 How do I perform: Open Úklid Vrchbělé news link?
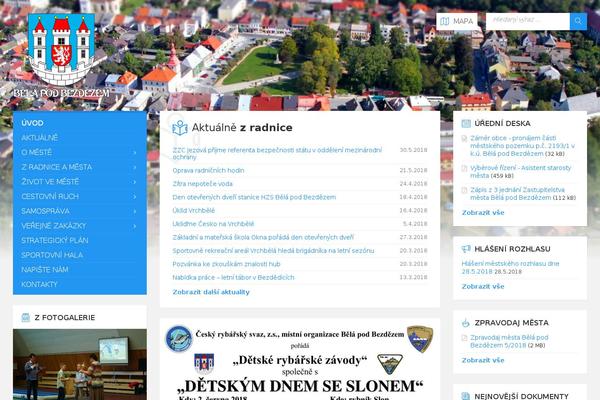[x=194, y=211]
